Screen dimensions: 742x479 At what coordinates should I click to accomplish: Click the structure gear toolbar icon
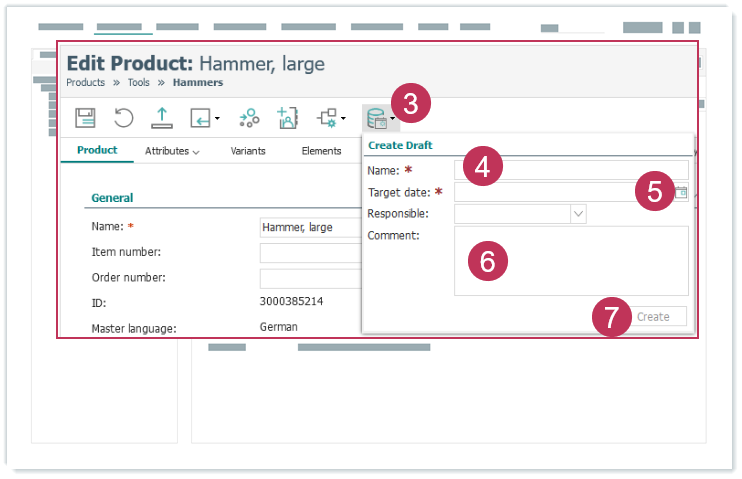(x=327, y=118)
